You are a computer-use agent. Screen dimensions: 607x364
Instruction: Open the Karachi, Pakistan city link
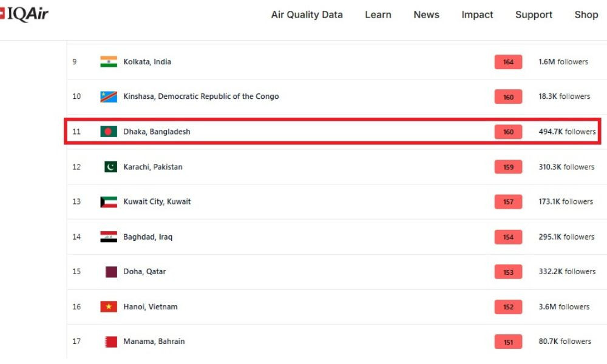pos(152,167)
